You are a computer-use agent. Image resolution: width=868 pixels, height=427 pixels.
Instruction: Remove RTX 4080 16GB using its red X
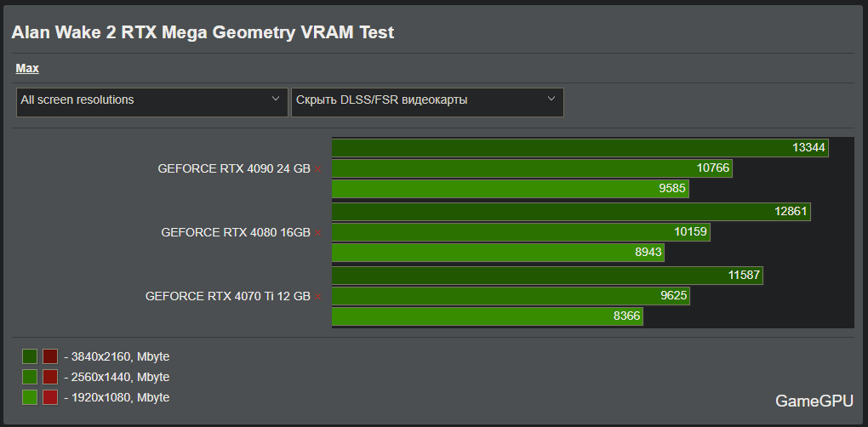(x=318, y=232)
